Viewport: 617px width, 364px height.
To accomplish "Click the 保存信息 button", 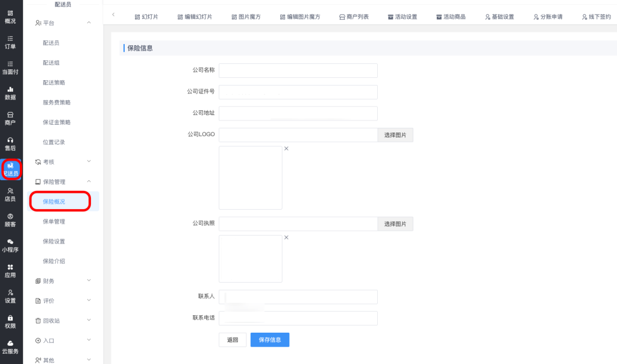I will click(x=270, y=340).
